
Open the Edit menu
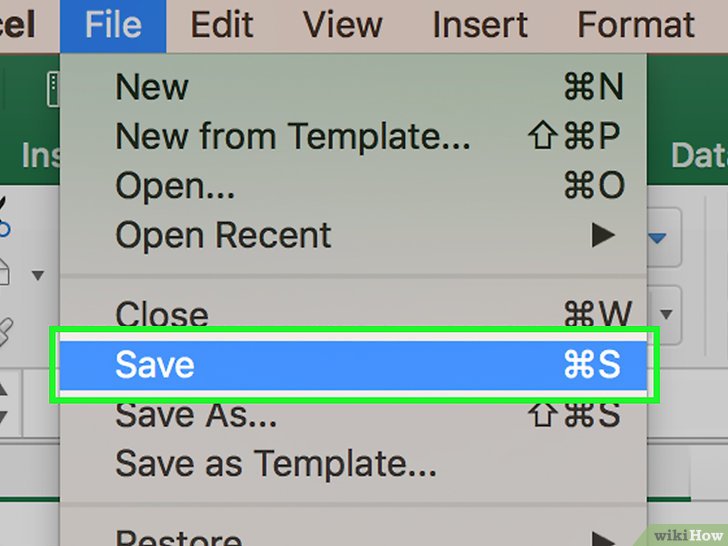[222, 26]
